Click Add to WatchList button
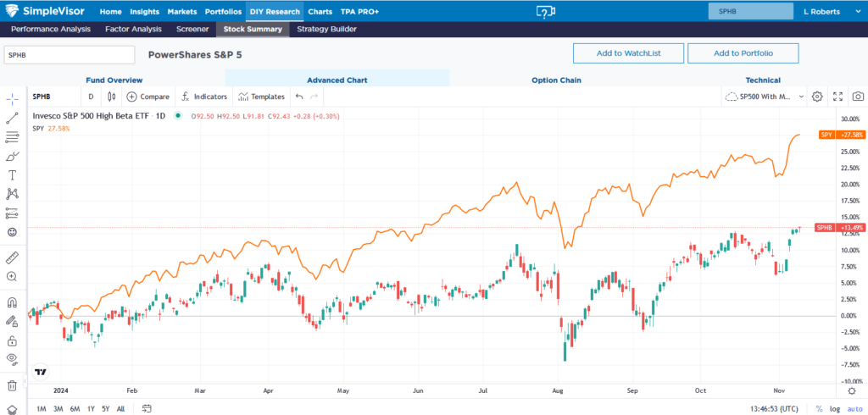 tap(628, 53)
